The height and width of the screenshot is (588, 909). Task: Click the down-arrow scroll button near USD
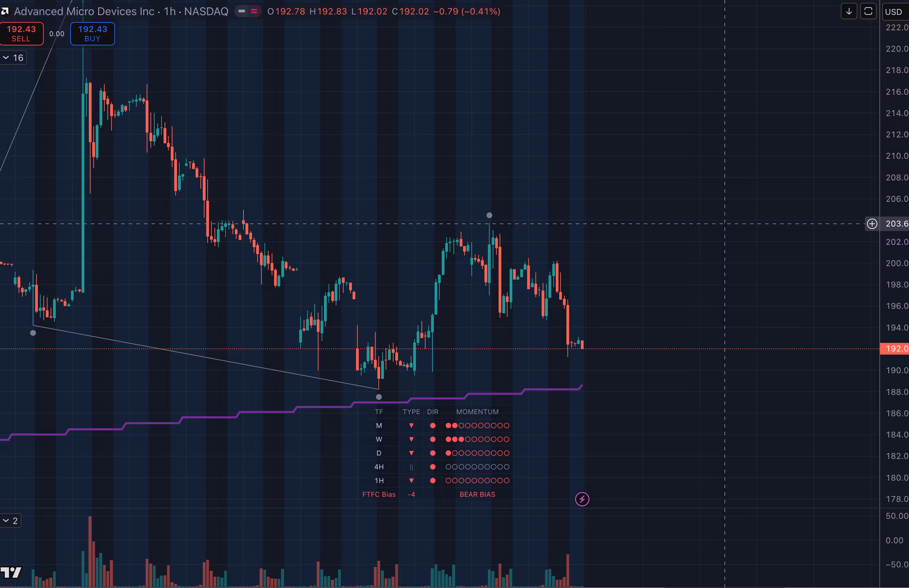point(849,11)
